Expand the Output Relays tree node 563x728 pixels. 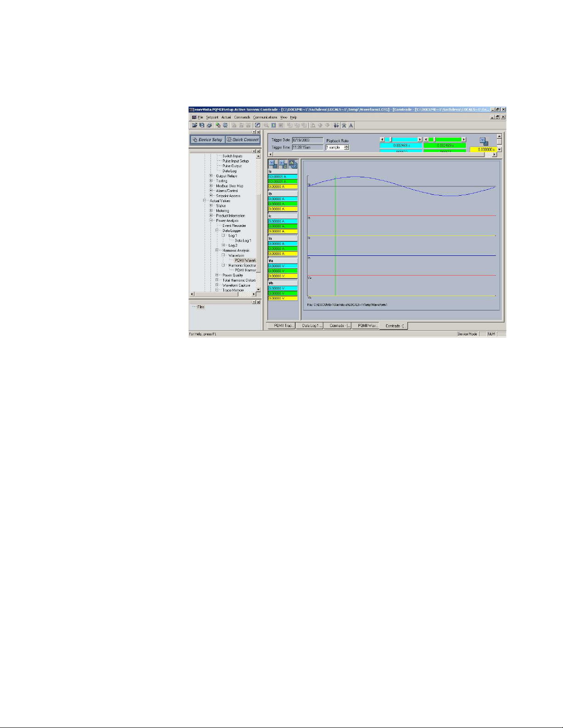point(211,176)
